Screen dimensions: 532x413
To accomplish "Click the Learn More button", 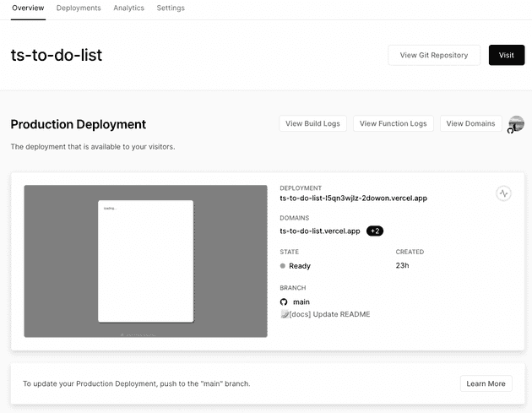I will 486,383.
